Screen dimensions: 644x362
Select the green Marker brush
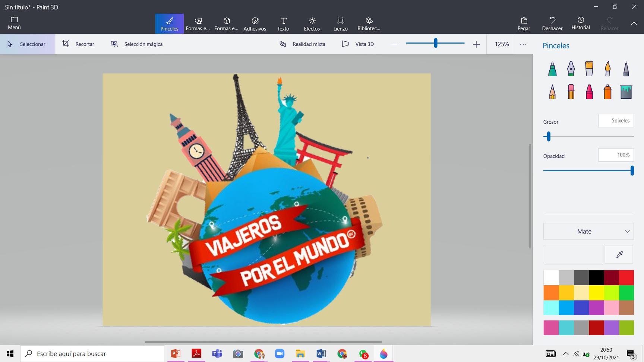coord(552,69)
